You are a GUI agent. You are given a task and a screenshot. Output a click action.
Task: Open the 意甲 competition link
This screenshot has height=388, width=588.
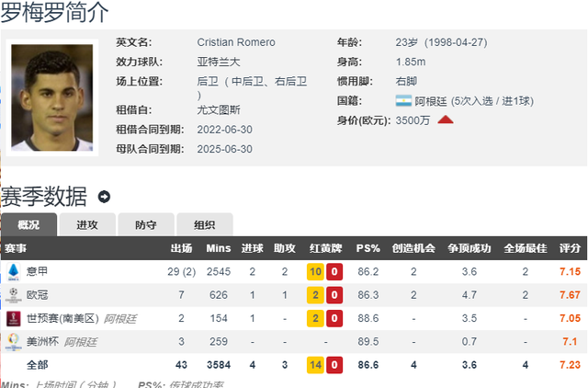pos(37,271)
